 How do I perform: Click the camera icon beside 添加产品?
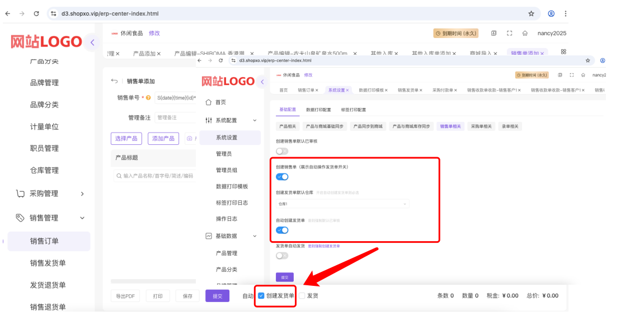tap(189, 139)
